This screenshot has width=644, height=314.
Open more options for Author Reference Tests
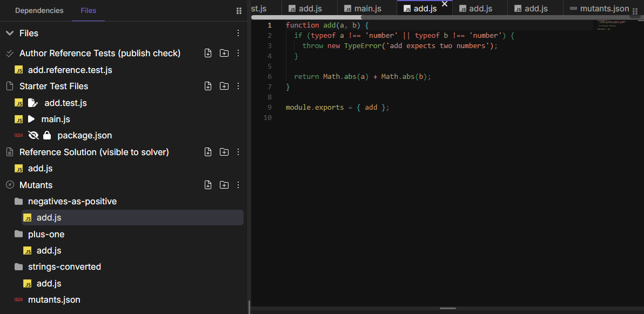pos(238,54)
